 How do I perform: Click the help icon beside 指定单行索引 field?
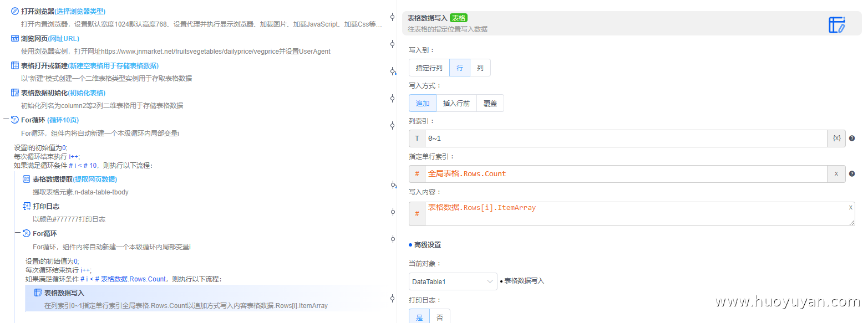[852, 173]
